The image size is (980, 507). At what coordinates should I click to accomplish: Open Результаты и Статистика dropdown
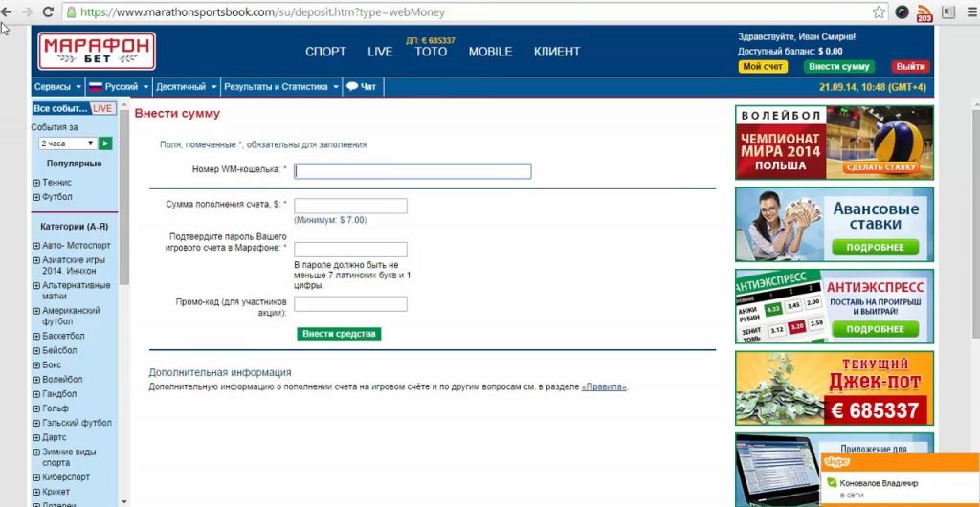click(x=281, y=87)
